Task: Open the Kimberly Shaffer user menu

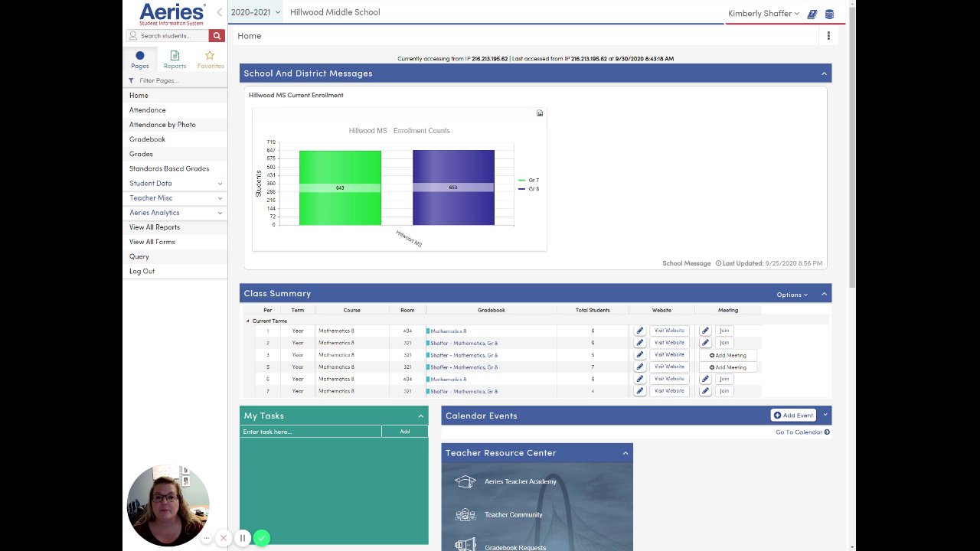Action: click(763, 14)
